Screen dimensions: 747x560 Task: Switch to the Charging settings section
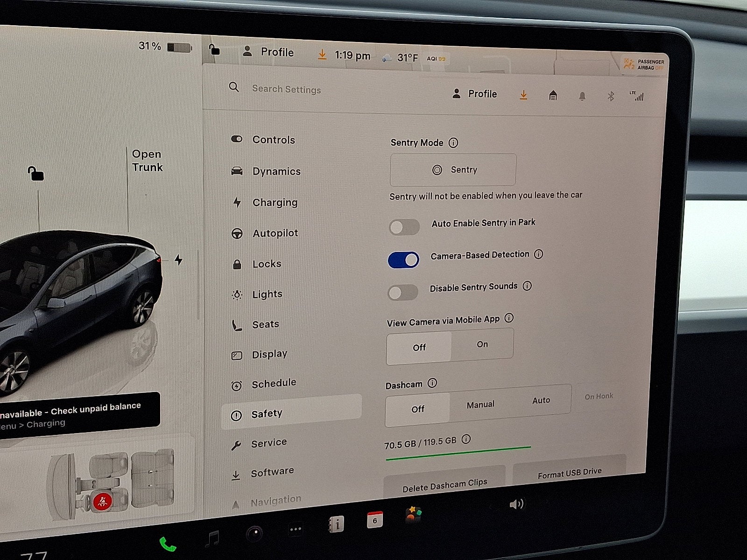click(x=275, y=202)
